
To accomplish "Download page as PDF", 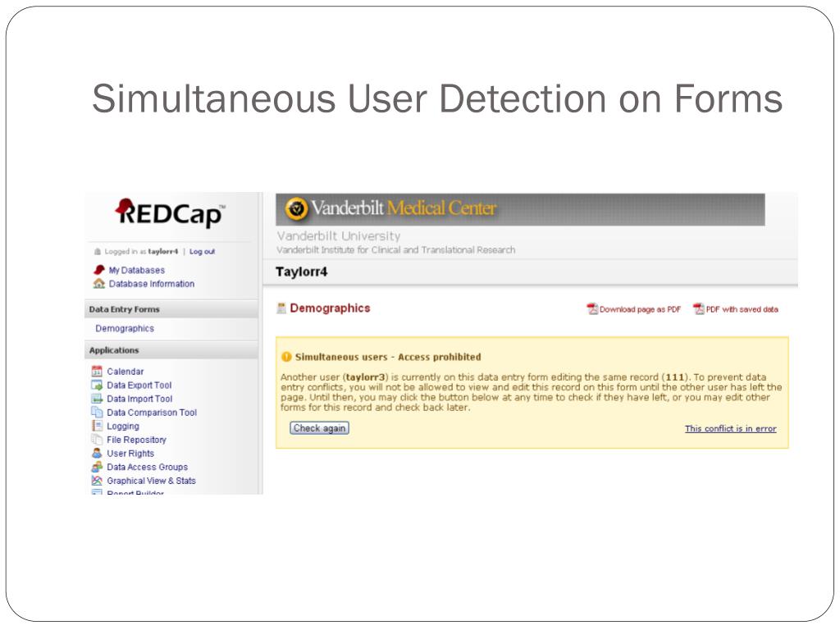I will click(x=640, y=309).
